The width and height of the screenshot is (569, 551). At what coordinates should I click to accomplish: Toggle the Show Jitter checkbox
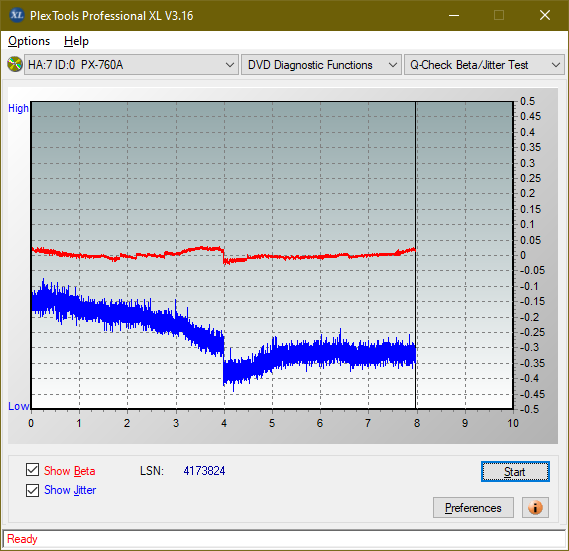[x=33, y=490]
